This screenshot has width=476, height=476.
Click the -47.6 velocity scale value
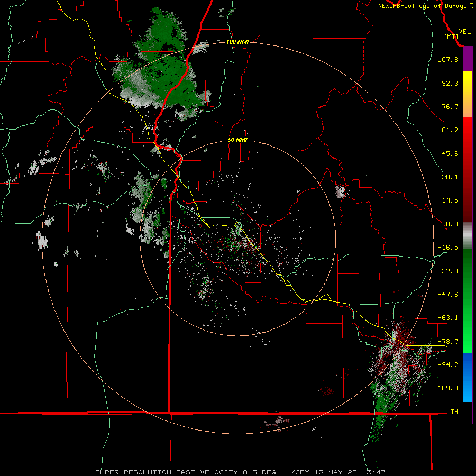point(448,295)
